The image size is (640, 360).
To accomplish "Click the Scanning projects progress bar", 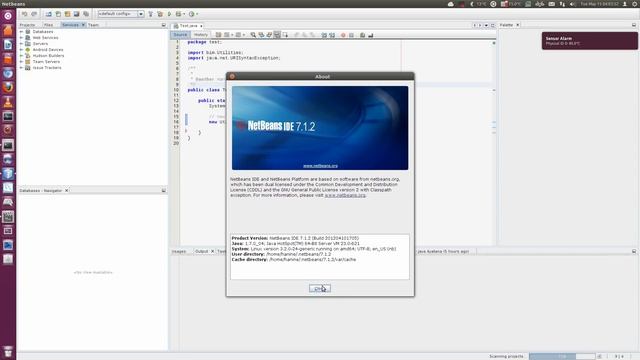I will coord(562,356).
